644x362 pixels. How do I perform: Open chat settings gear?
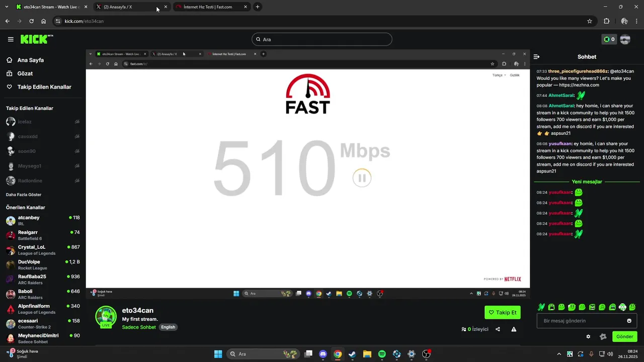pyautogui.click(x=588, y=337)
